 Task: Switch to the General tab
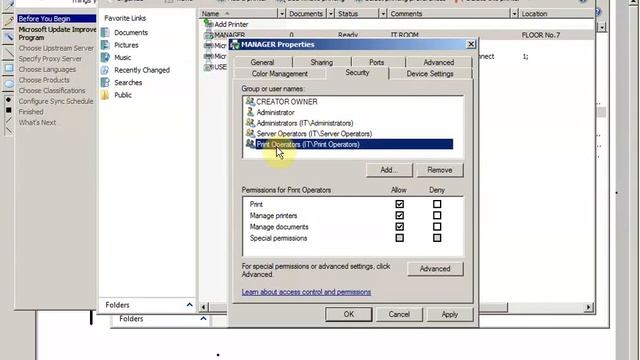[262, 62]
